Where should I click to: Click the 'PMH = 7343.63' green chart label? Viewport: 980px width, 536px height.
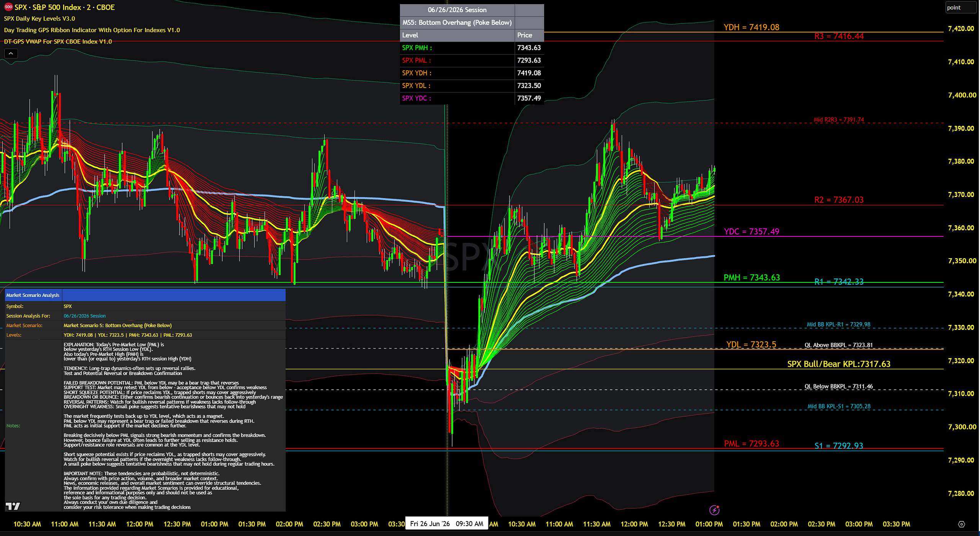[x=752, y=277]
